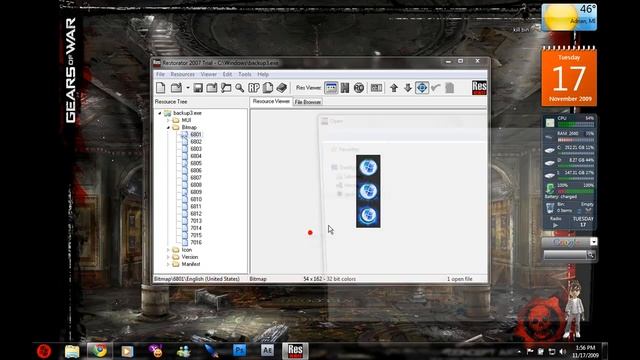Open the File menu

tap(160, 74)
